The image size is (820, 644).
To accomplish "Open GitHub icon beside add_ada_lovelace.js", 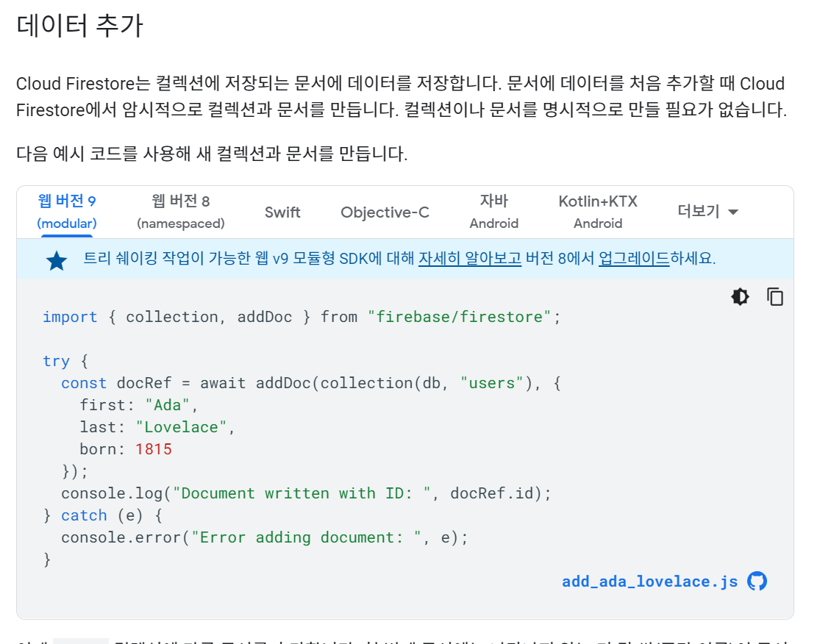I will pyautogui.click(x=757, y=582).
